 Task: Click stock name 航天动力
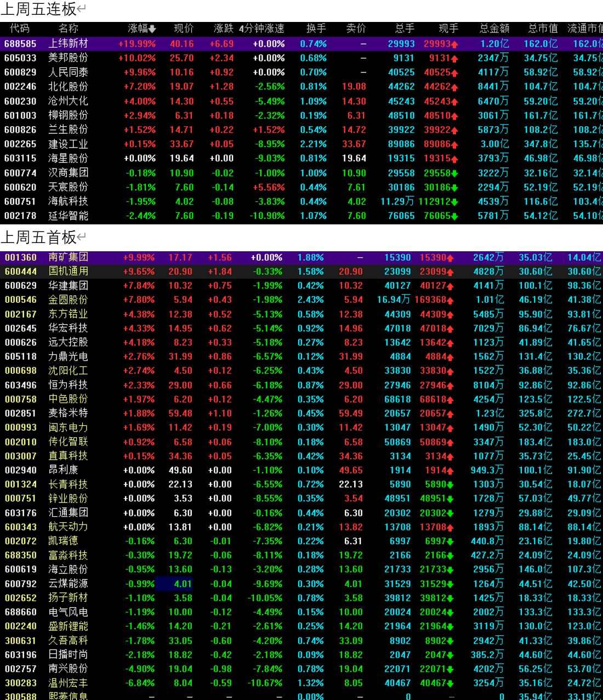click(x=68, y=527)
